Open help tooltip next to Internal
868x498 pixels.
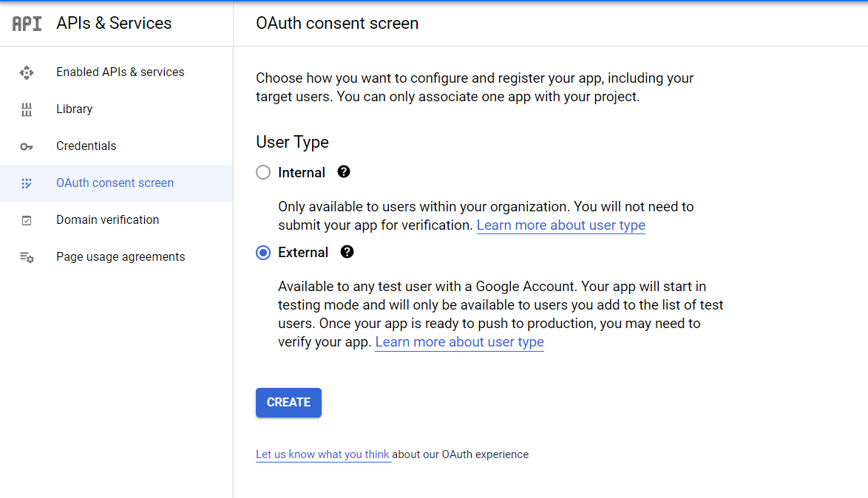pos(344,172)
